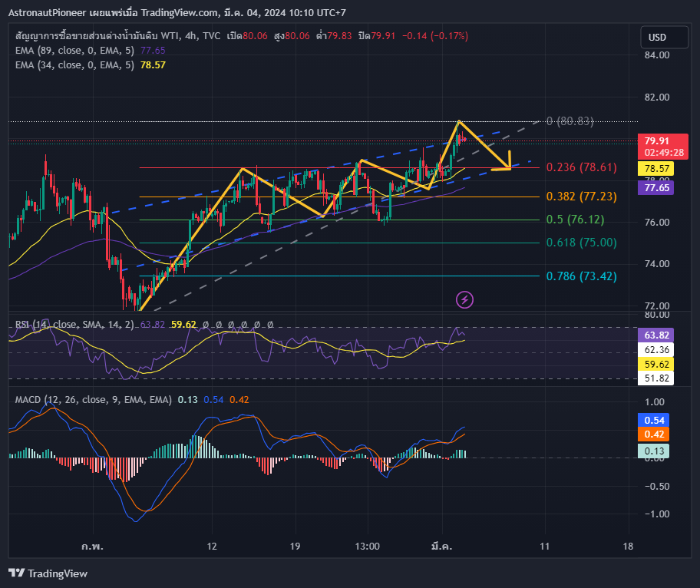Click the −1.00 MACD axis value

tap(657, 514)
